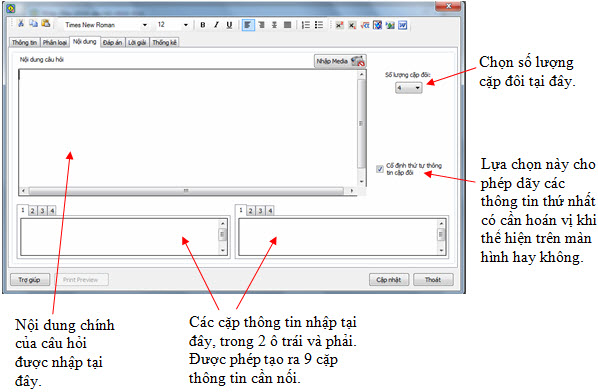Click question area vertical scrollbar up arrow
Image resolution: width=598 pixels, height=392 pixels.
coord(362,75)
